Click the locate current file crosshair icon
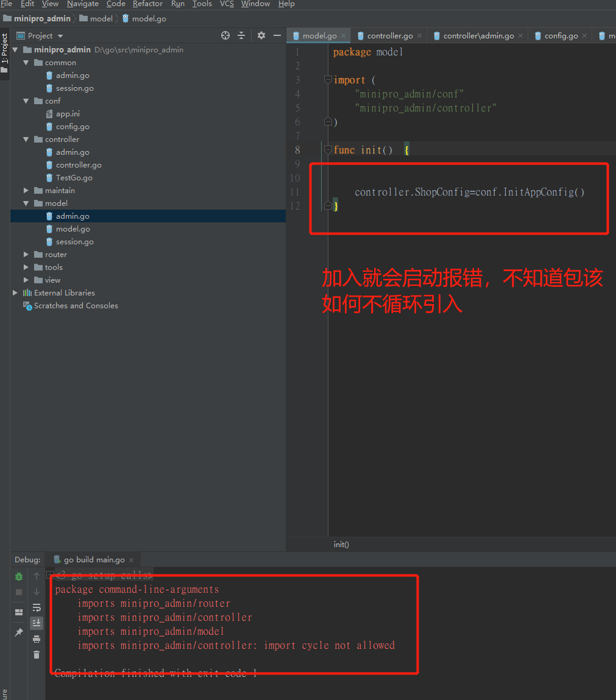The image size is (616, 700). [x=225, y=36]
